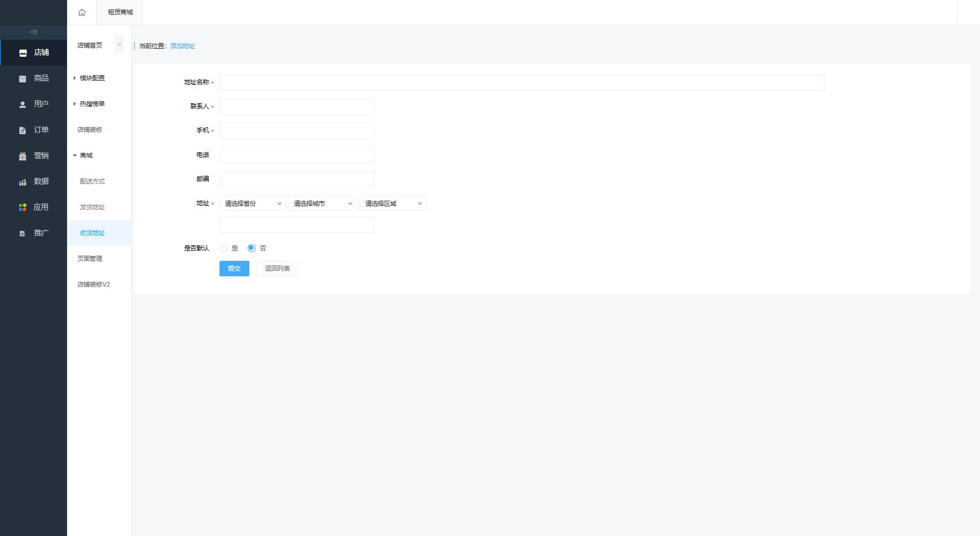Viewport: 980px width, 536px height.
Task: Select the 否 radio for default address
Action: [x=252, y=248]
